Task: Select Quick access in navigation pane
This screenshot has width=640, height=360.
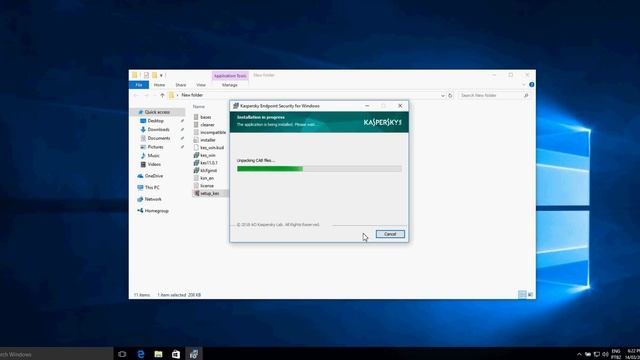Action: 157,112
